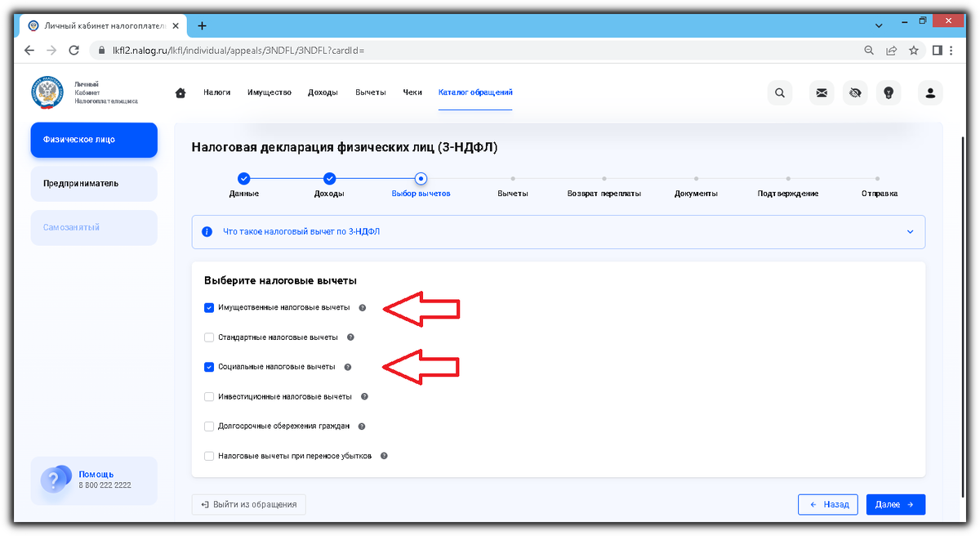Image resolution: width=980 pixels, height=536 pixels.
Task: Open the browser menu with three dots
Action: point(950,50)
